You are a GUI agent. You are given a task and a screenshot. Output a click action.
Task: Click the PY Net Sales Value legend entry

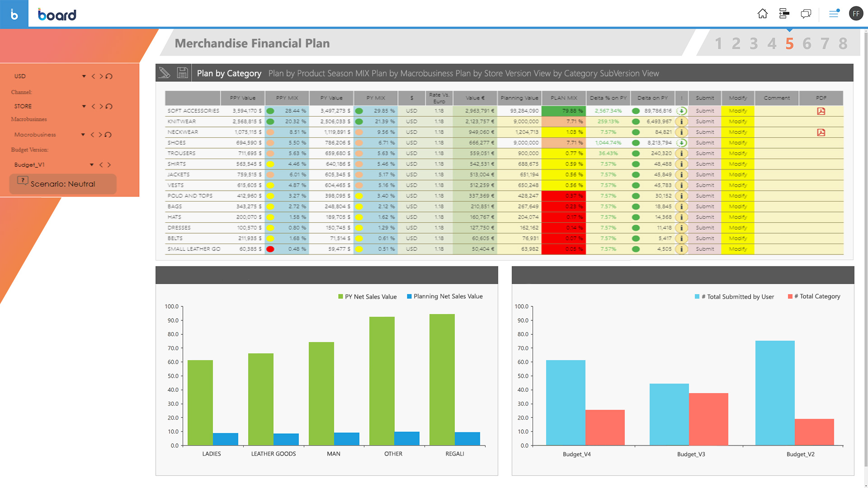[367, 296]
